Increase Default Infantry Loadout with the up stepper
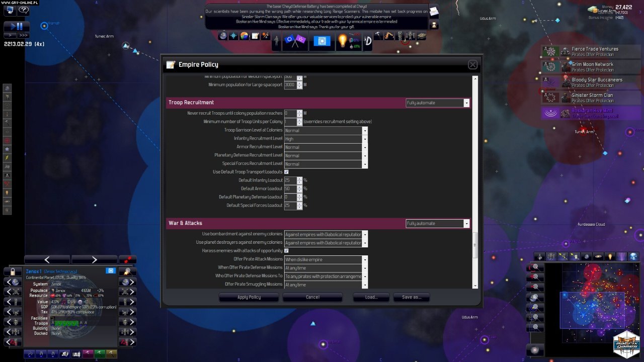Image resolution: width=644 pixels, height=362 pixels. pos(299,178)
